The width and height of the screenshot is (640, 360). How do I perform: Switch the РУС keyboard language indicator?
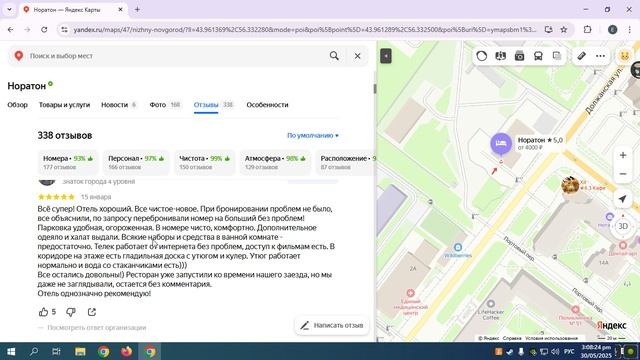(x=569, y=351)
